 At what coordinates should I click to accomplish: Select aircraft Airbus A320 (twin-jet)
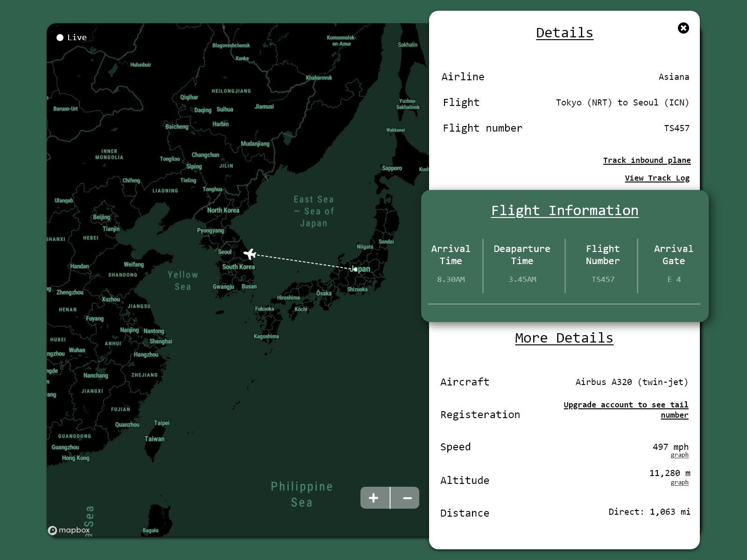coord(632,382)
